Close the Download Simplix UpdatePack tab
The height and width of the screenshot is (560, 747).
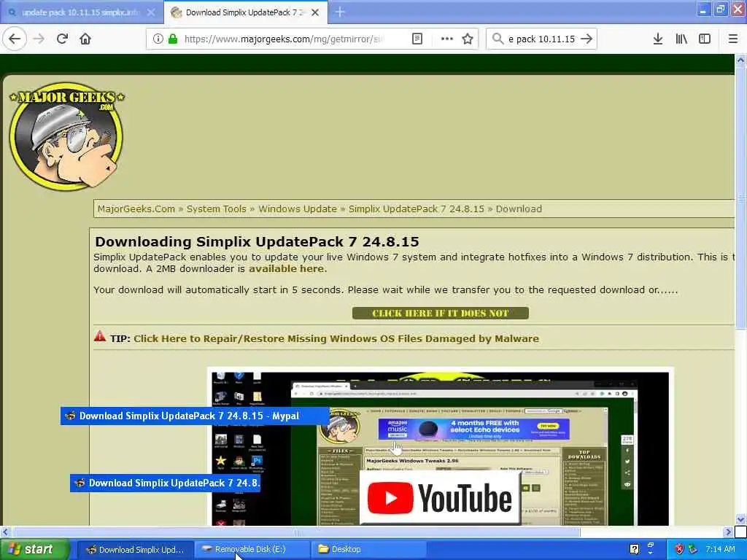click(315, 13)
